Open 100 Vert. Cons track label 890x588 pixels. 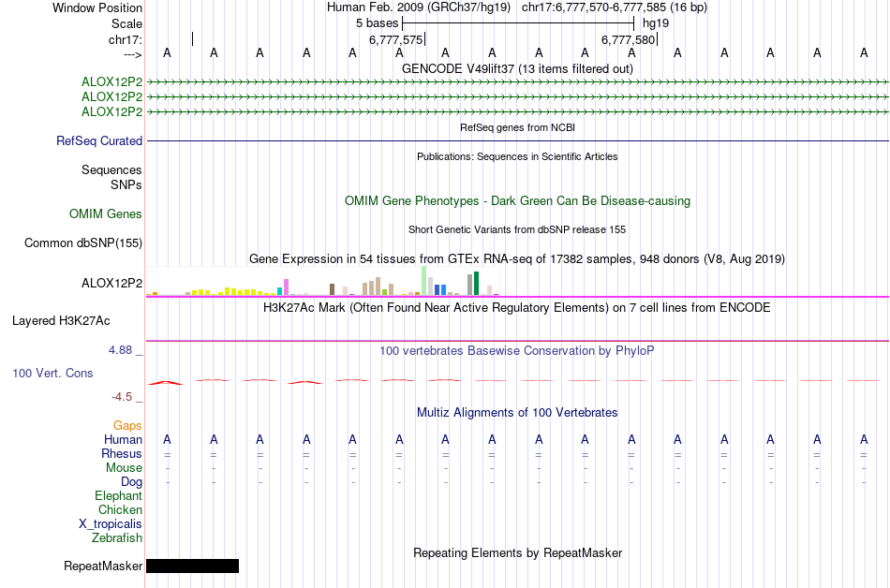52,373
